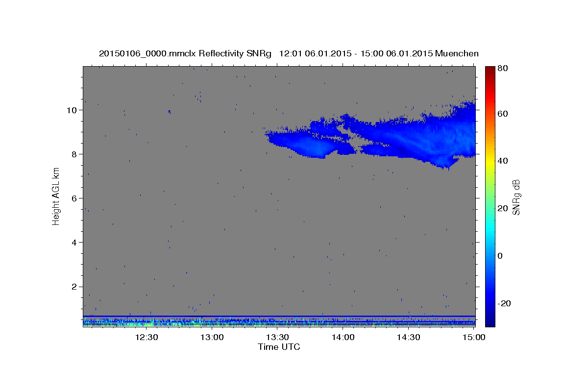Click the height label 10
The image size is (588, 392).
[x=73, y=110]
